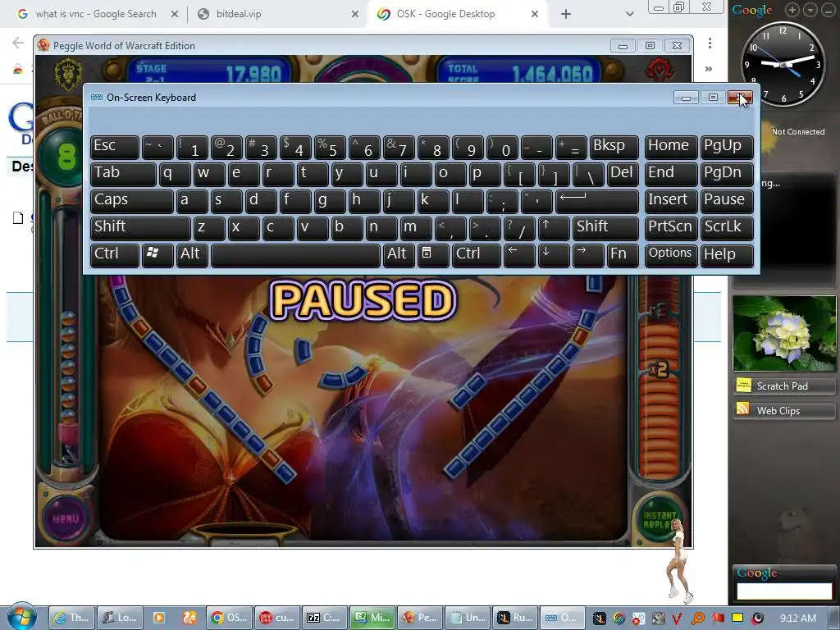
Task: Click the spacebar key
Action: [295, 254]
